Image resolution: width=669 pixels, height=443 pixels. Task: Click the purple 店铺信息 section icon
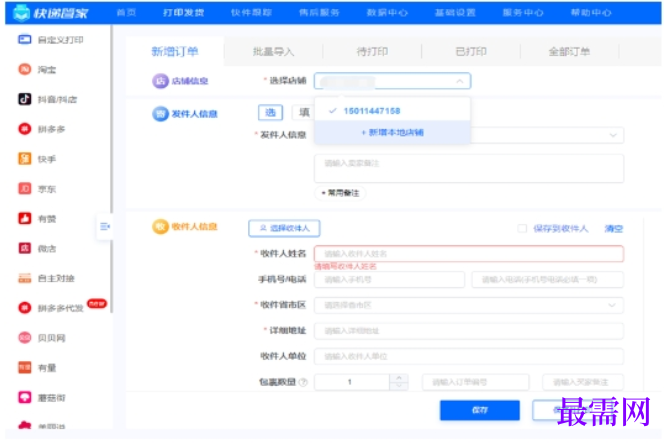click(x=160, y=81)
